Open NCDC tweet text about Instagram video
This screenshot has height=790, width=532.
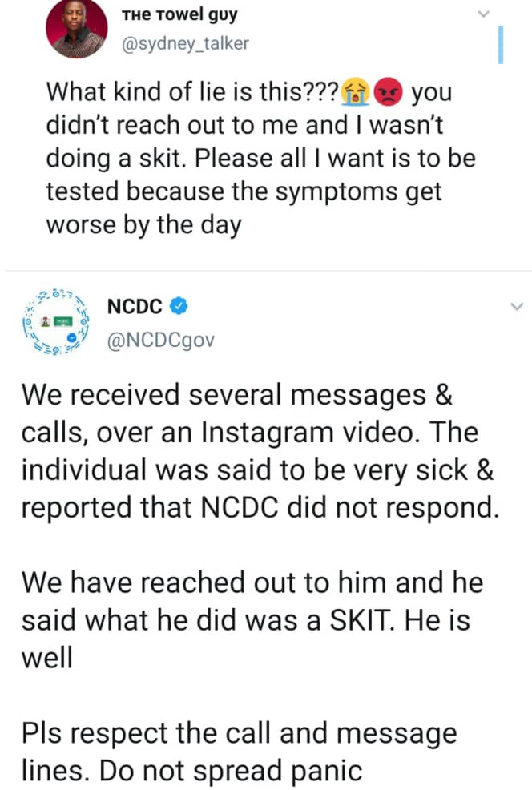260,451
